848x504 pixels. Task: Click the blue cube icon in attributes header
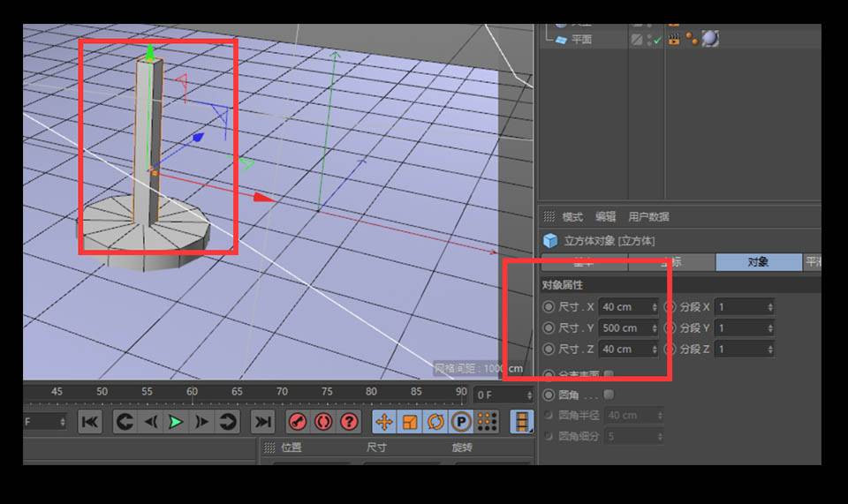pyautogui.click(x=550, y=240)
